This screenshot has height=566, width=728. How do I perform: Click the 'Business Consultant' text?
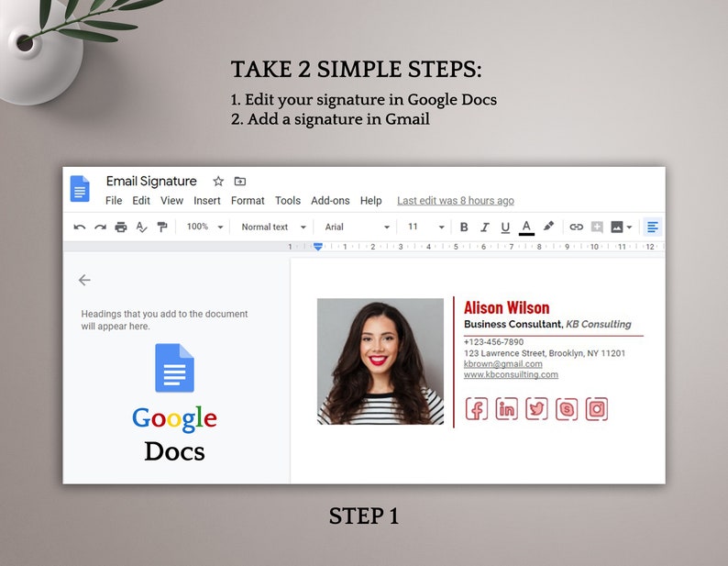[x=513, y=324]
